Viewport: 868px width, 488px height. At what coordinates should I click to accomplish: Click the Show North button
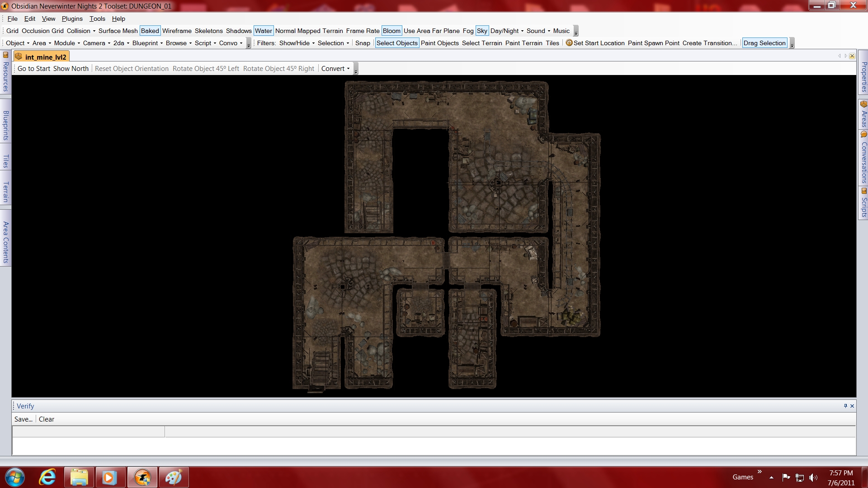71,69
